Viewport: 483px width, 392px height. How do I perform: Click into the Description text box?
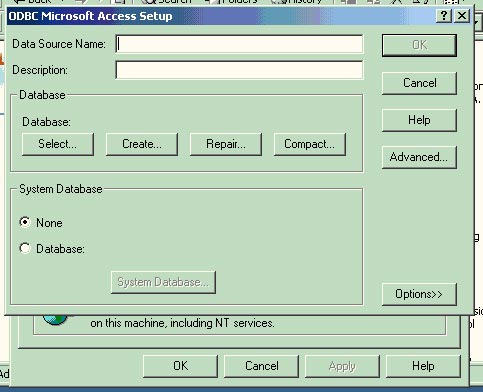tap(239, 70)
